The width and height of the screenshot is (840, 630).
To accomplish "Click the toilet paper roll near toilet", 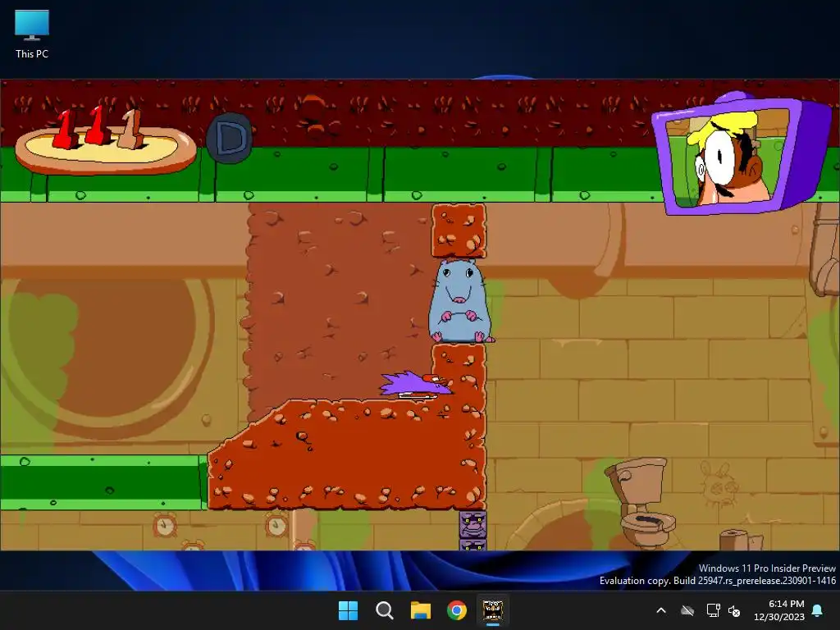I will click(741, 540).
